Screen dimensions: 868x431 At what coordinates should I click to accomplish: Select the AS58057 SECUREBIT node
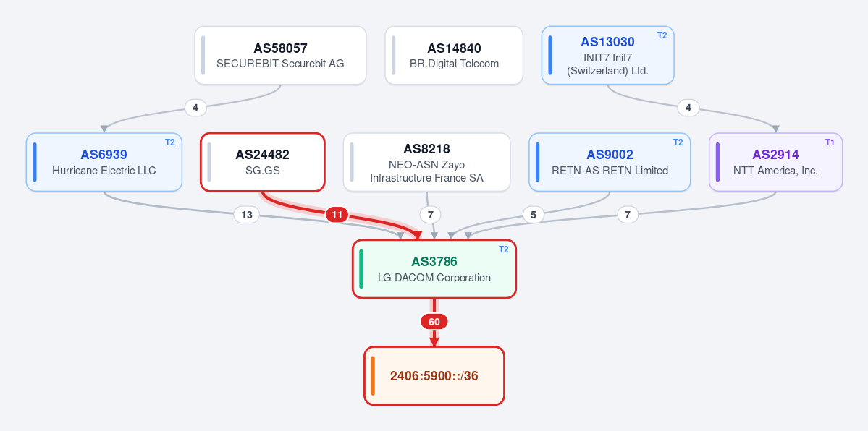pos(280,56)
